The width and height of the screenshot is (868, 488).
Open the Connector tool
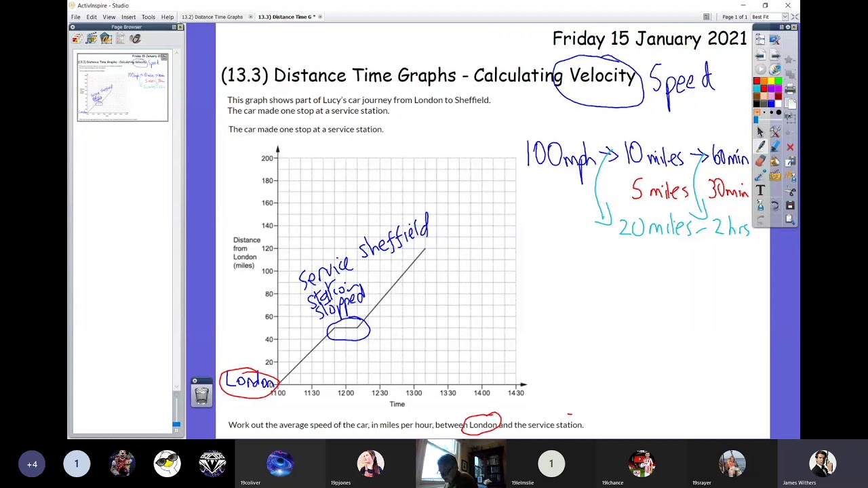[x=759, y=174]
